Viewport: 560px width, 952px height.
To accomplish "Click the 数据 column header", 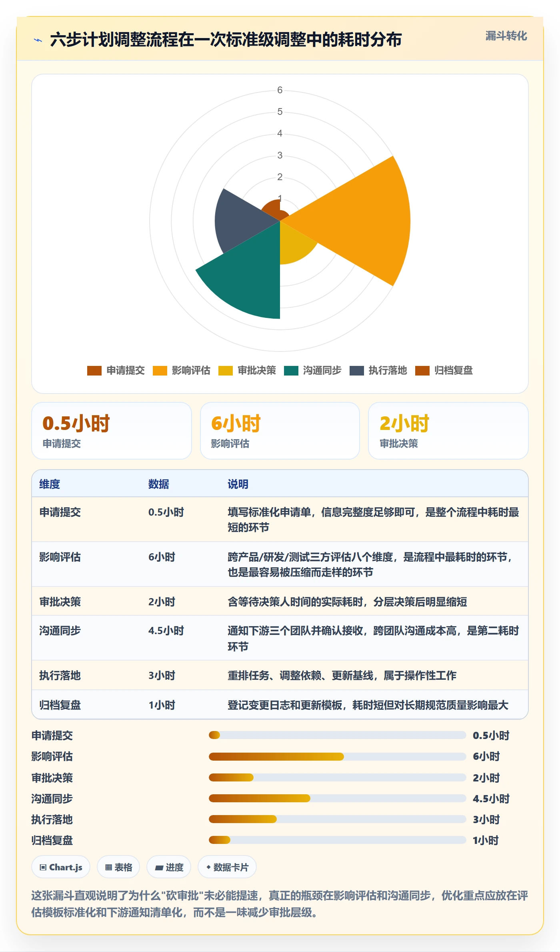I will pos(158,484).
